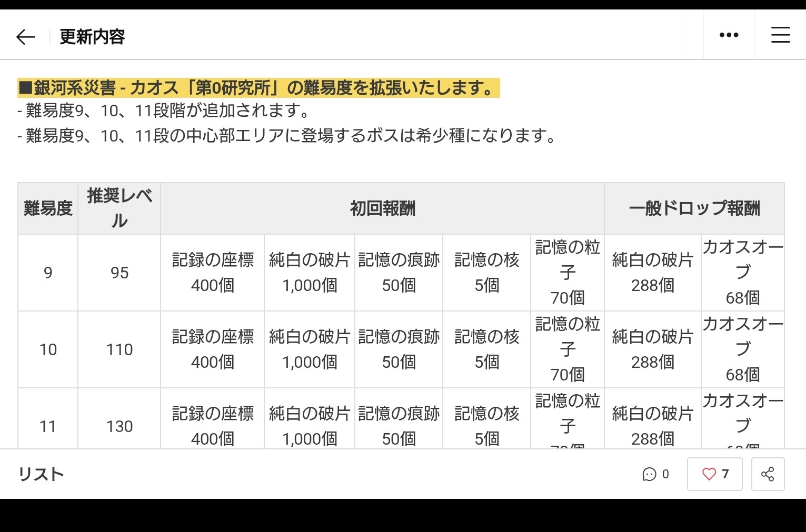Click the 更新内容 page title
This screenshot has height=532, width=806.
pyautogui.click(x=92, y=37)
